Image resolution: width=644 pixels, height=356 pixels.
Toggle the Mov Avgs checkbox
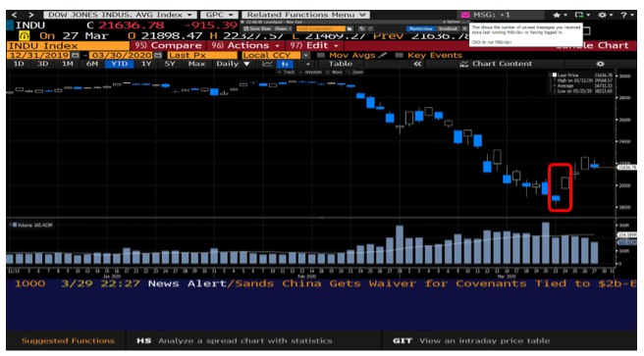click(321, 55)
